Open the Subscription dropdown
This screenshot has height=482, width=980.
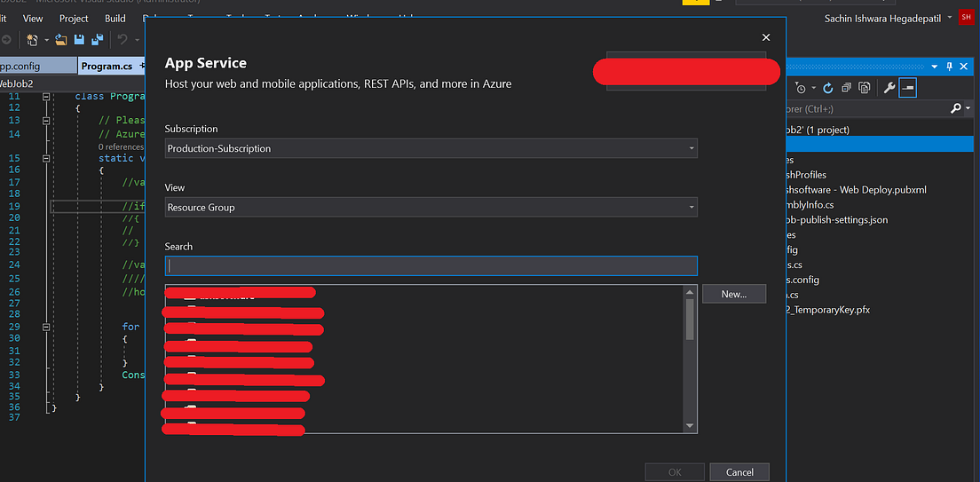[431, 149]
